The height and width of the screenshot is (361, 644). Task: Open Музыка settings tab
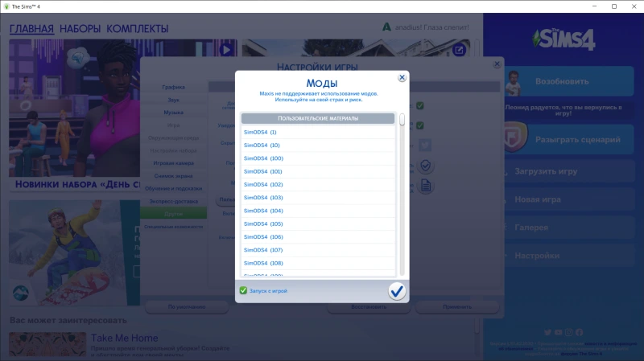173,113
